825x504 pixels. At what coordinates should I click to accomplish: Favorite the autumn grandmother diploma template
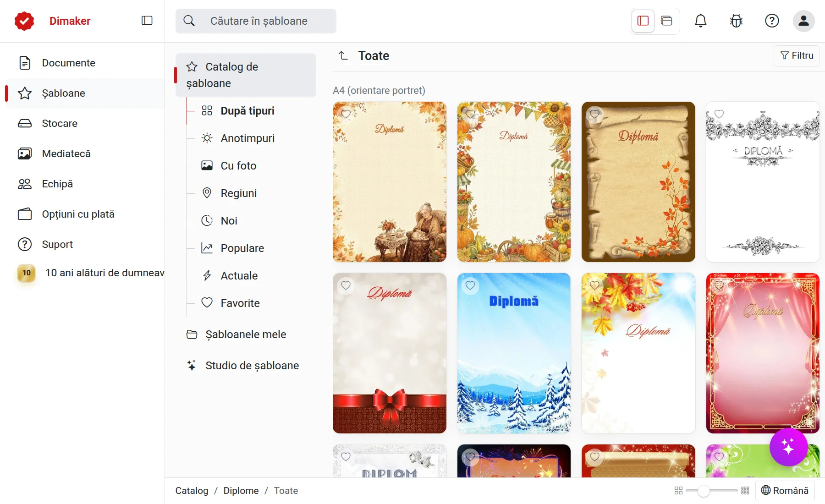[x=346, y=114]
